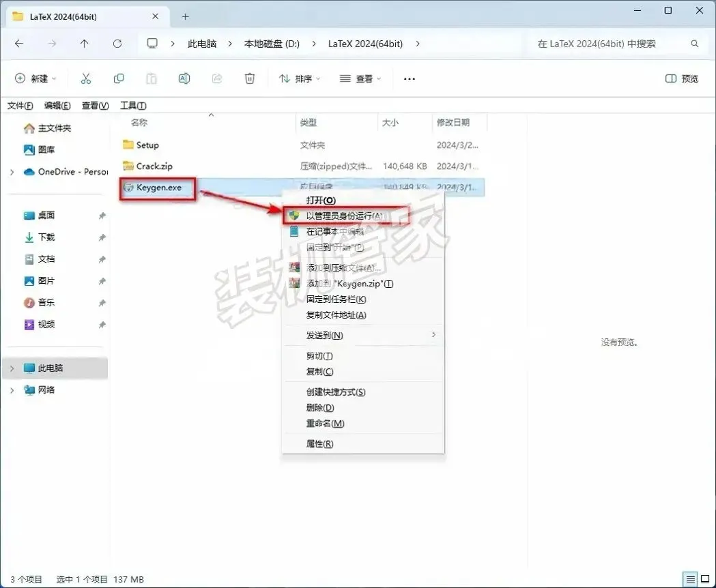Expand the OneDrive tree node
The height and width of the screenshot is (588, 716).
12,172
